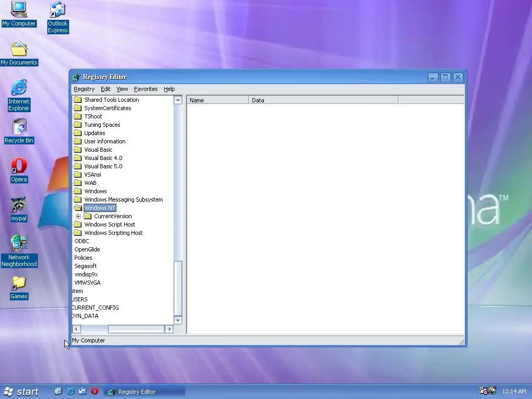Screen dimensions: 532x399
Task: Select the Policies key
Action: [83, 258]
